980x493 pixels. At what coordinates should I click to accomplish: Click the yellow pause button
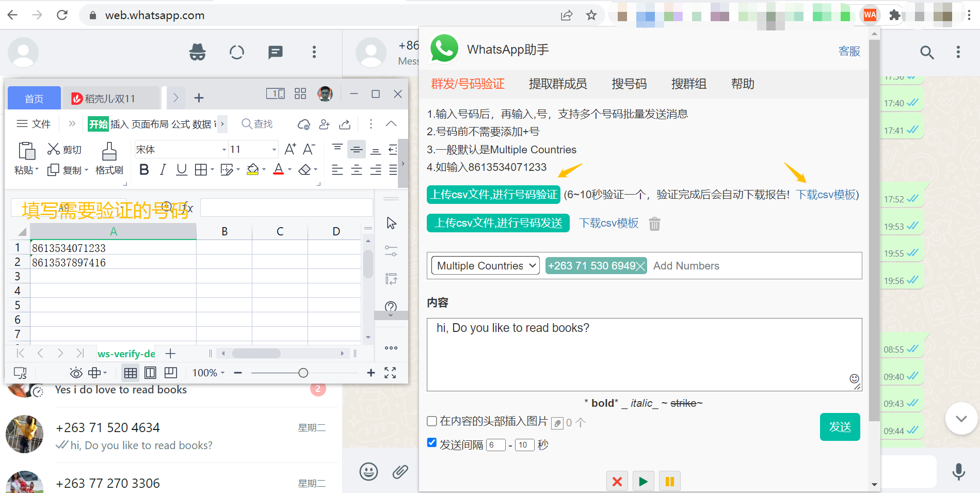[670, 482]
